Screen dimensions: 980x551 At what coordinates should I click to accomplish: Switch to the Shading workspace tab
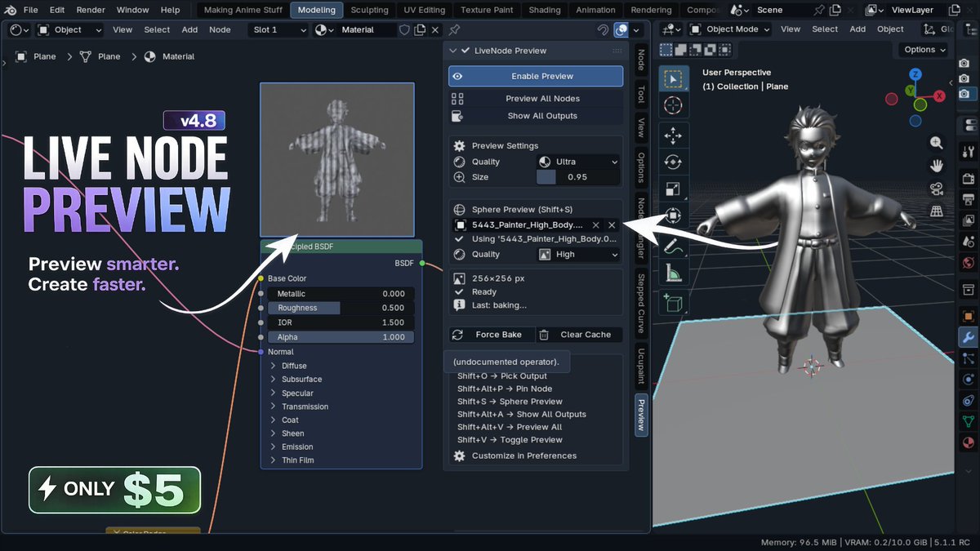coord(545,10)
